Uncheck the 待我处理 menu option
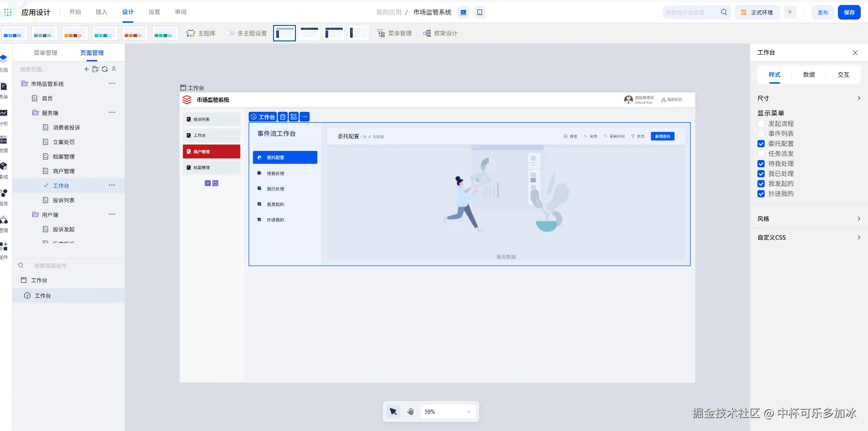 tap(761, 164)
